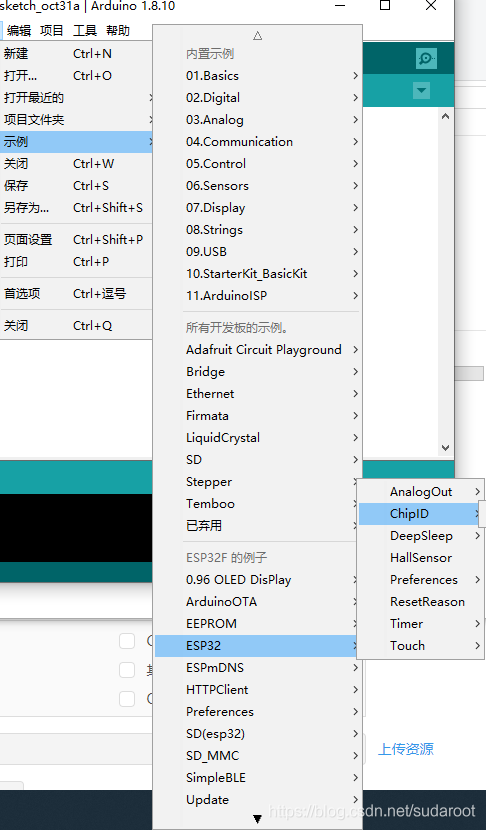This screenshot has width=486, height=830.
Task: Open the 帮助 menu
Action: [118, 31]
